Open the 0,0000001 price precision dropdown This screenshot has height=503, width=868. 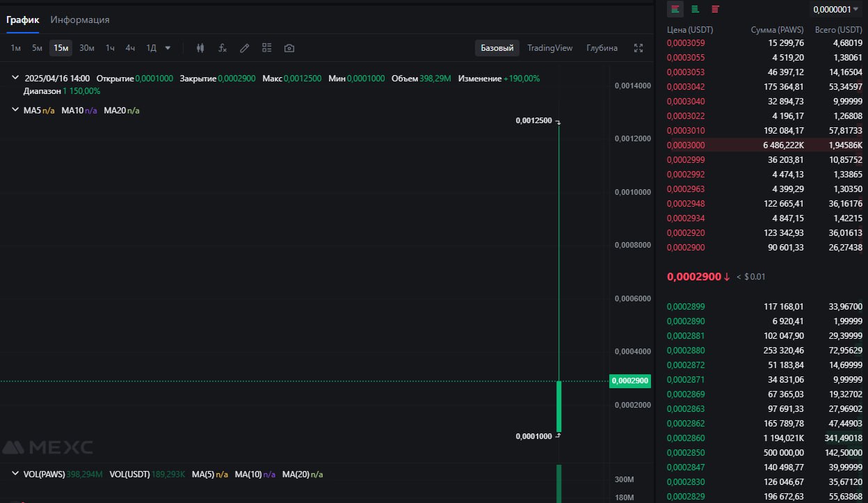[x=835, y=9]
